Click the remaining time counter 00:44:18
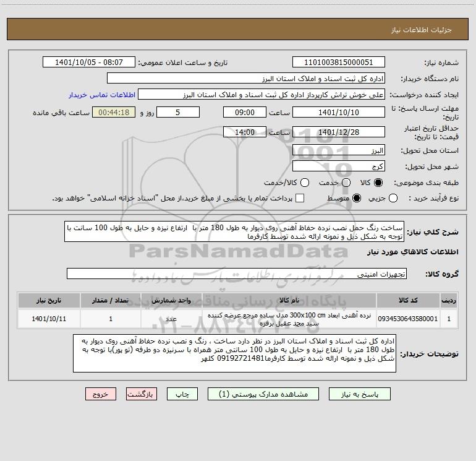This screenshot has height=461, width=476. pyautogui.click(x=114, y=112)
